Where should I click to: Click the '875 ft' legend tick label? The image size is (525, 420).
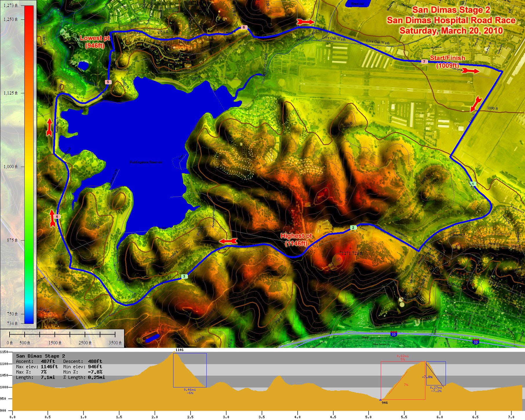(12, 240)
